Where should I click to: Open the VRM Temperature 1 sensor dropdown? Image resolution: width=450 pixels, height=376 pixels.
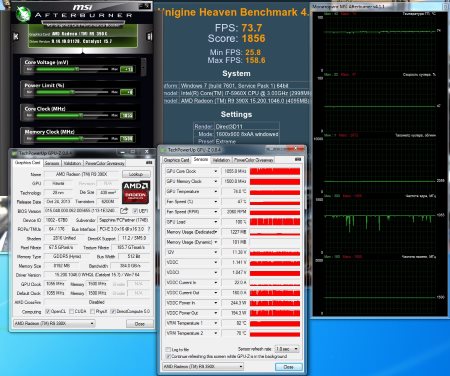tap(216, 323)
